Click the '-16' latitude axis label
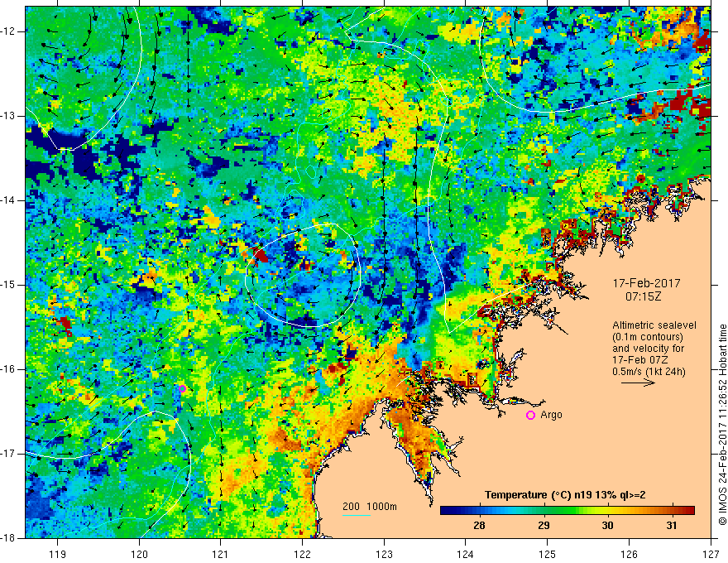The height and width of the screenshot is (563, 728). coord(9,369)
